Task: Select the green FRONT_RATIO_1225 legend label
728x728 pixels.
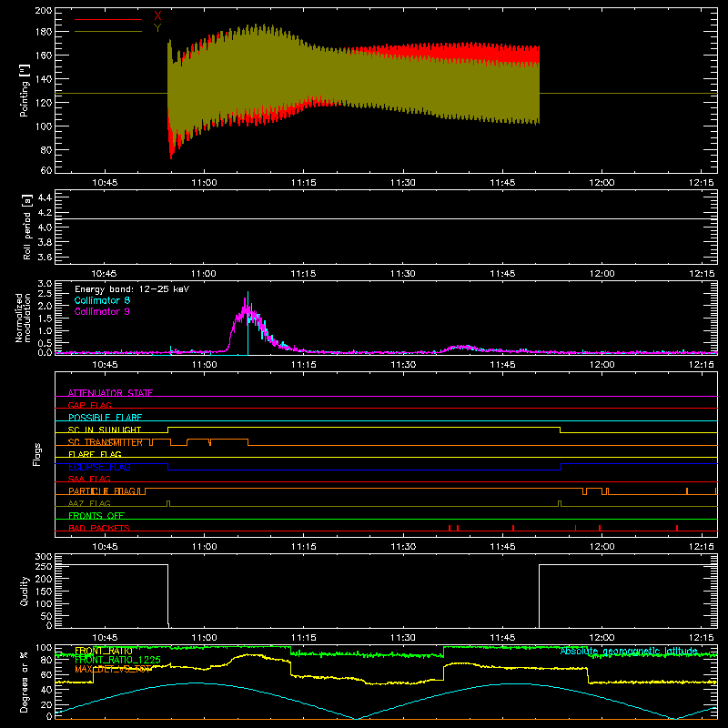Action: point(117,660)
